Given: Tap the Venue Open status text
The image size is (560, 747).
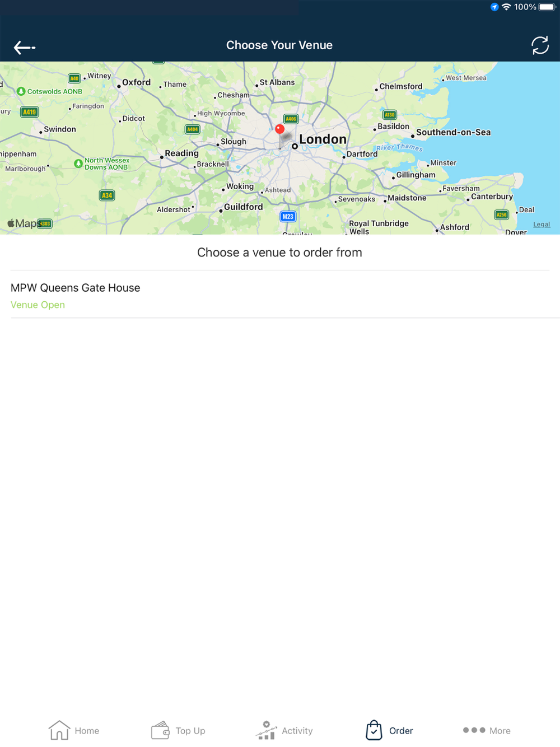Looking at the screenshot, I should (x=38, y=305).
